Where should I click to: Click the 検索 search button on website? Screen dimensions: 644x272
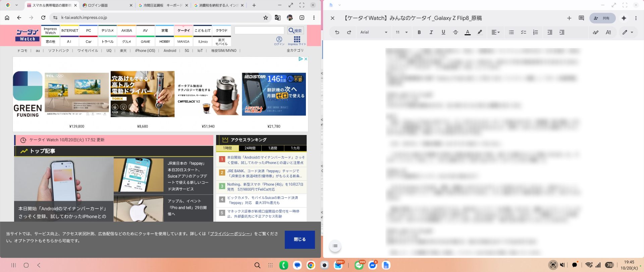click(296, 31)
